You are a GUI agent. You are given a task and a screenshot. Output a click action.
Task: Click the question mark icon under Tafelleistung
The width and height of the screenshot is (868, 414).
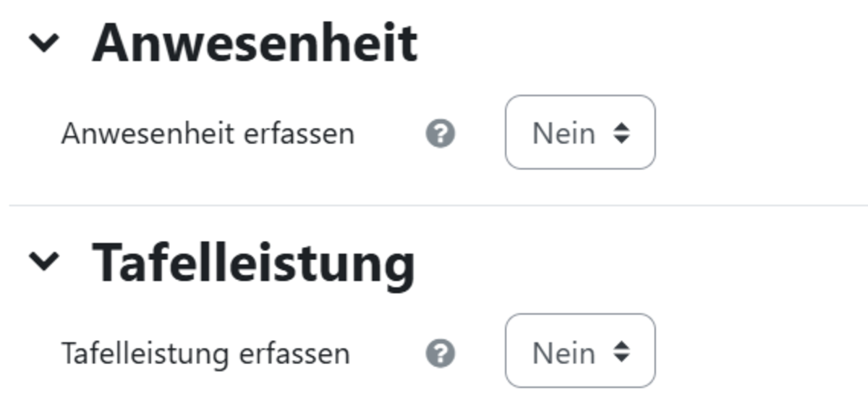(440, 353)
